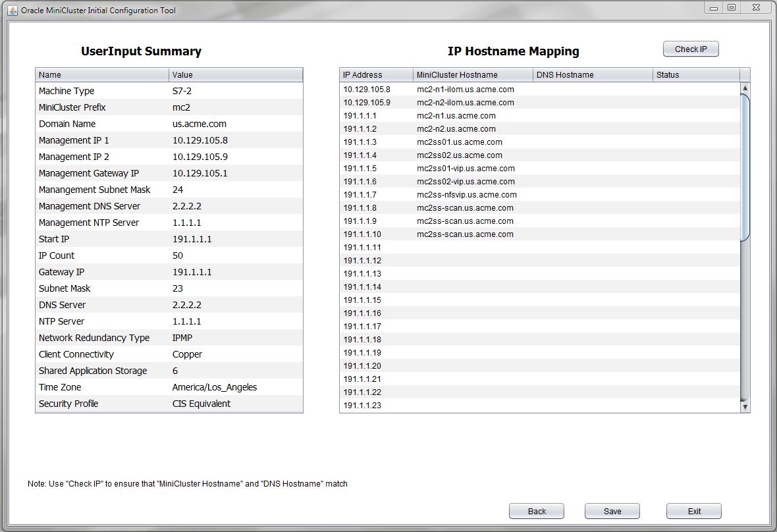
Task: Select the mc2-n2-ilom.us.acme.com row
Action: (540, 103)
